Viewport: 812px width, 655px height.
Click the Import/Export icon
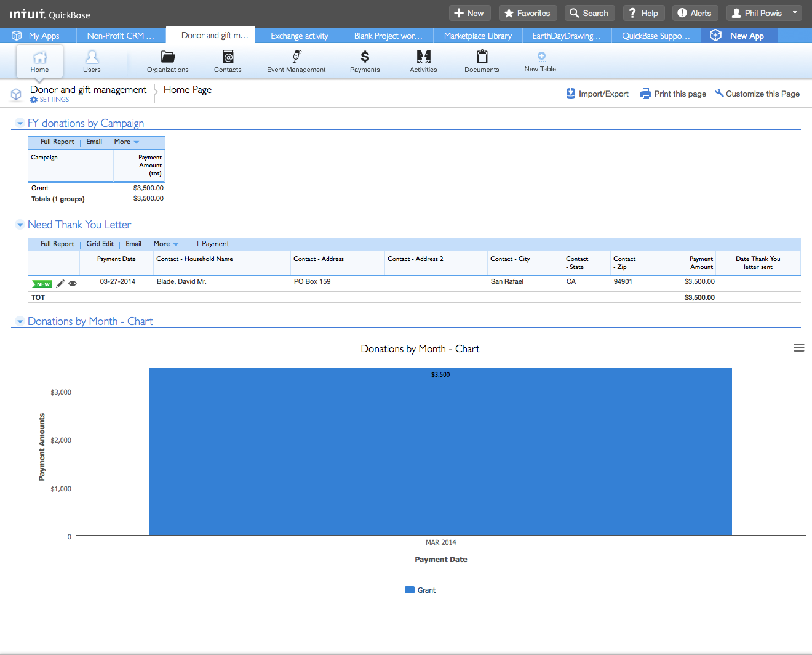tap(571, 94)
